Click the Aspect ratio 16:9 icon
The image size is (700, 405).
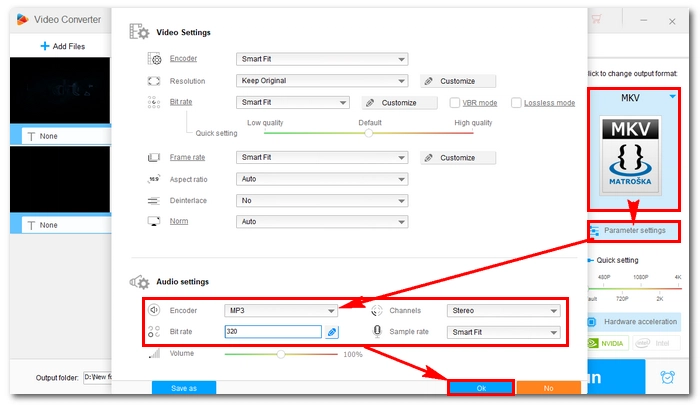(x=154, y=179)
